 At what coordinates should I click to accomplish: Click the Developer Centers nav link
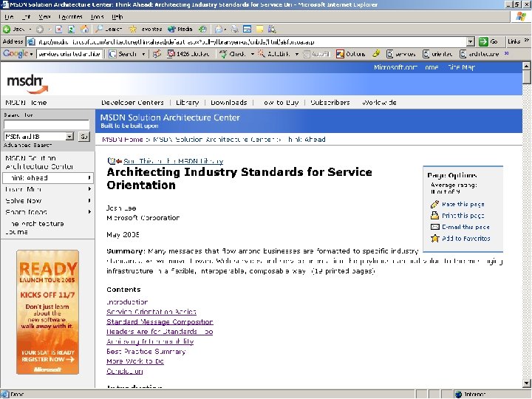pos(132,103)
